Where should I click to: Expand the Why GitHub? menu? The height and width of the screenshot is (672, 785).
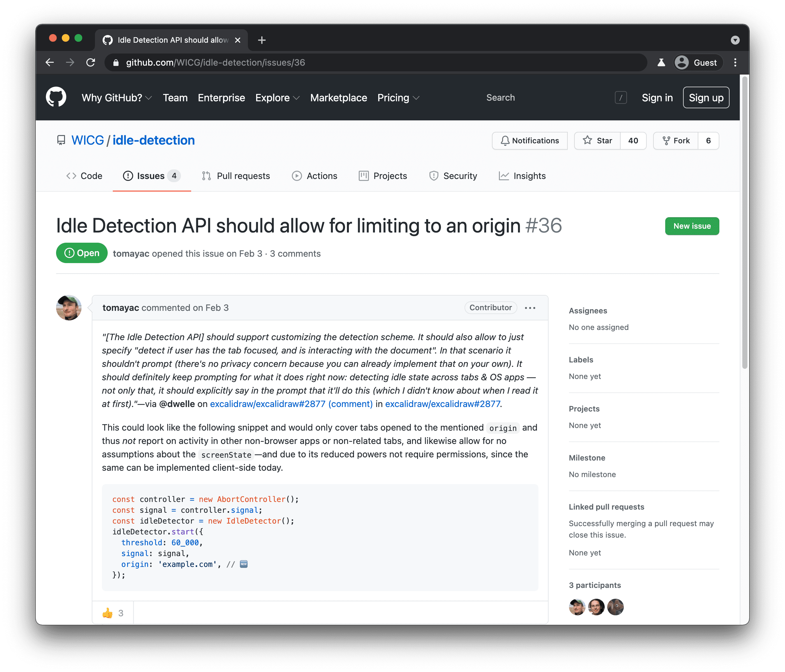point(115,97)
